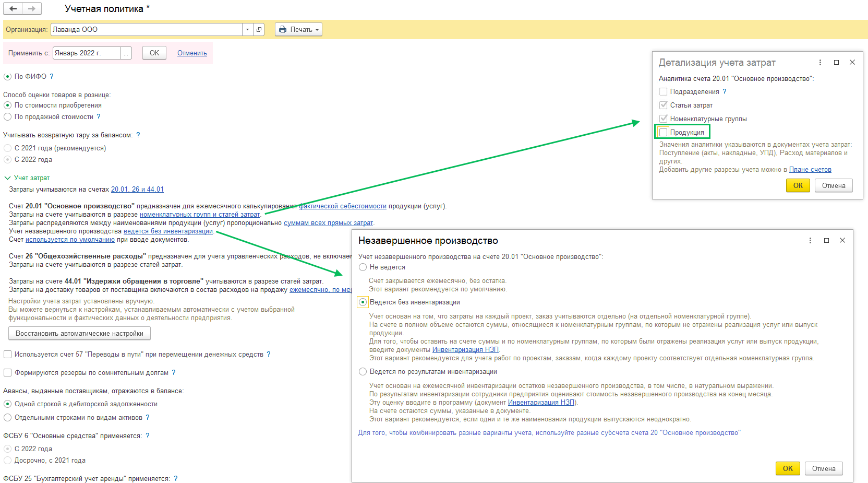Choose 'Досрочно, с 2021 года'

tap(8, 460)
